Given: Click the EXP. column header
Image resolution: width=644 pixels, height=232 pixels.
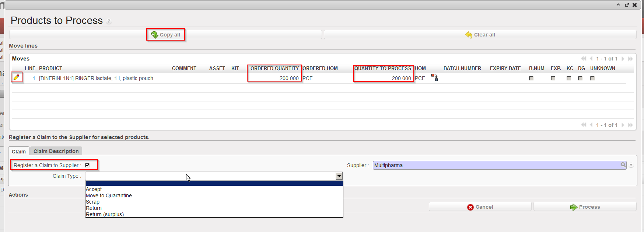Looking at the screenshot, I should [556, 68].
